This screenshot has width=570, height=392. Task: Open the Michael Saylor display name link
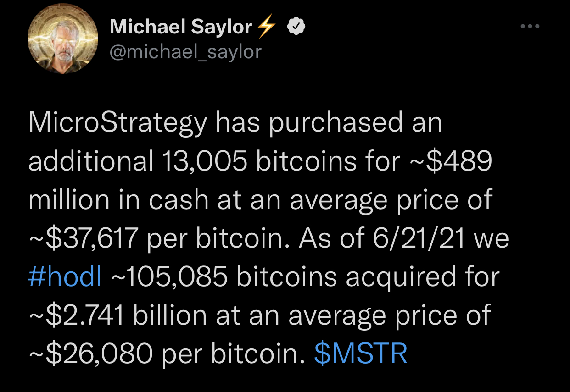[x=181, y=28]
